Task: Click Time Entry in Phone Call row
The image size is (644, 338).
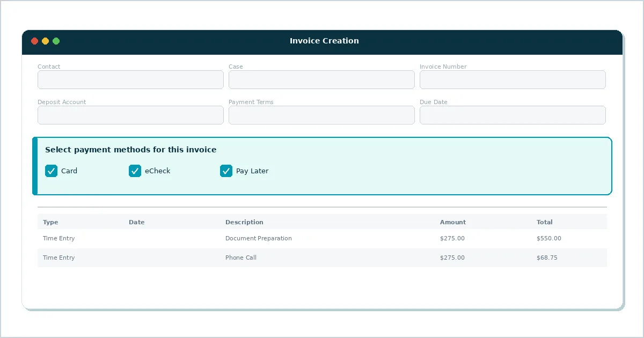Action: tap(59, 258)
